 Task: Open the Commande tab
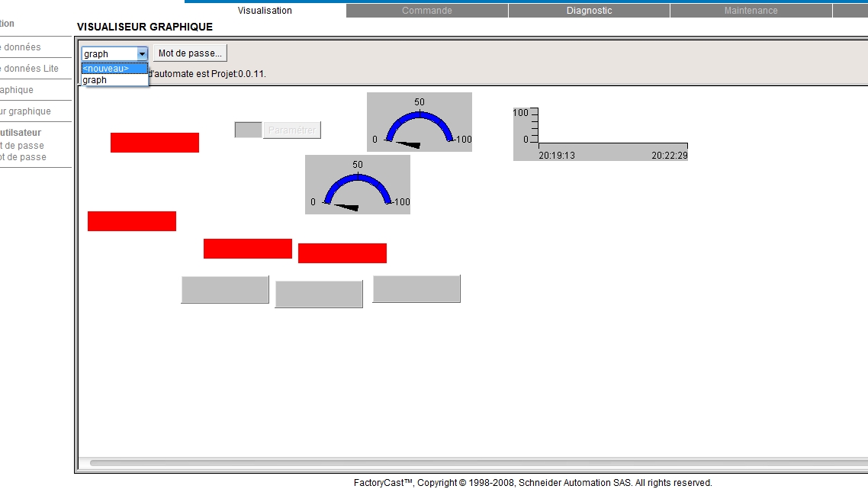pyautogui.click(x=427, y=11)
